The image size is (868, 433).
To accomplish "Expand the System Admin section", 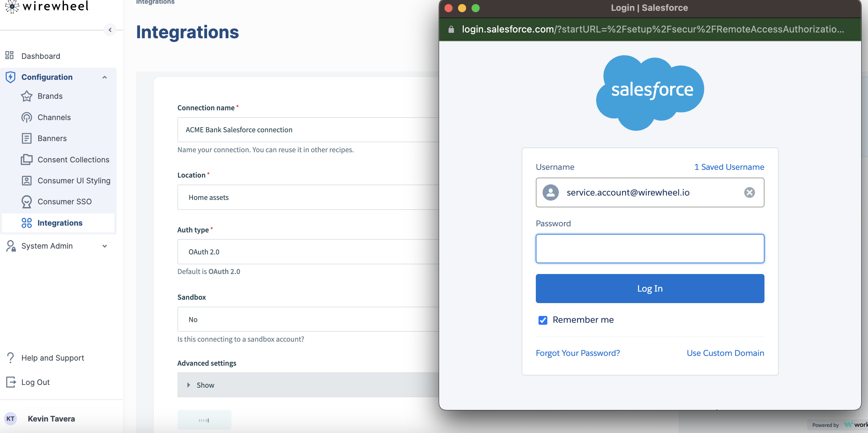I will [x=105, y=246].
